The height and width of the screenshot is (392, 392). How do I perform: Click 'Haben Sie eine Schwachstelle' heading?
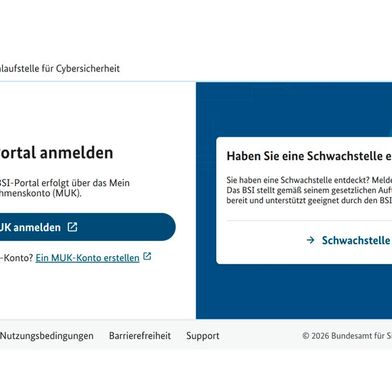pyautogui.click(x=309, y=156)
